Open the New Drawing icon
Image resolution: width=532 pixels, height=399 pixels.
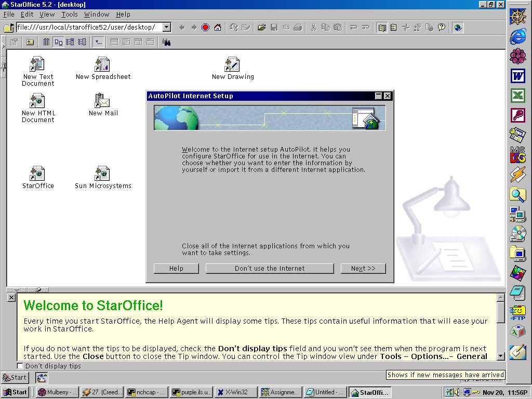point(233,68)
